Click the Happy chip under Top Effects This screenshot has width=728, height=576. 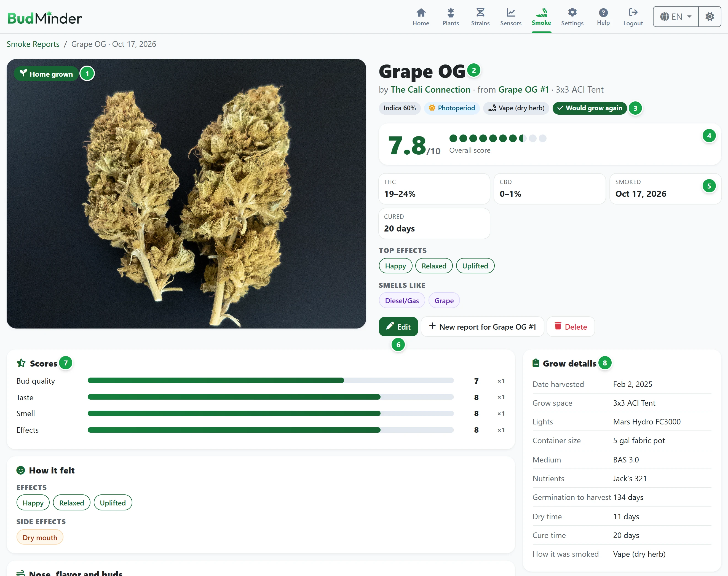click(395, 266)
